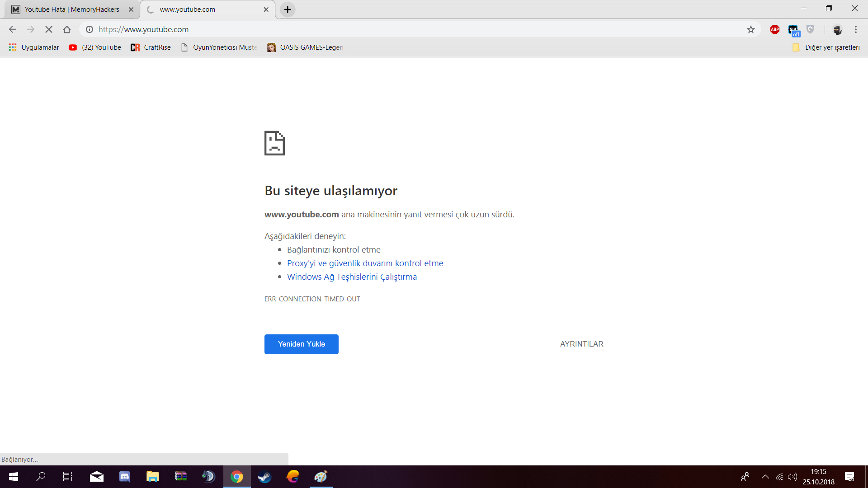
Task: Click the taskbar clock showing 19:15
Action: pos(819,477)
